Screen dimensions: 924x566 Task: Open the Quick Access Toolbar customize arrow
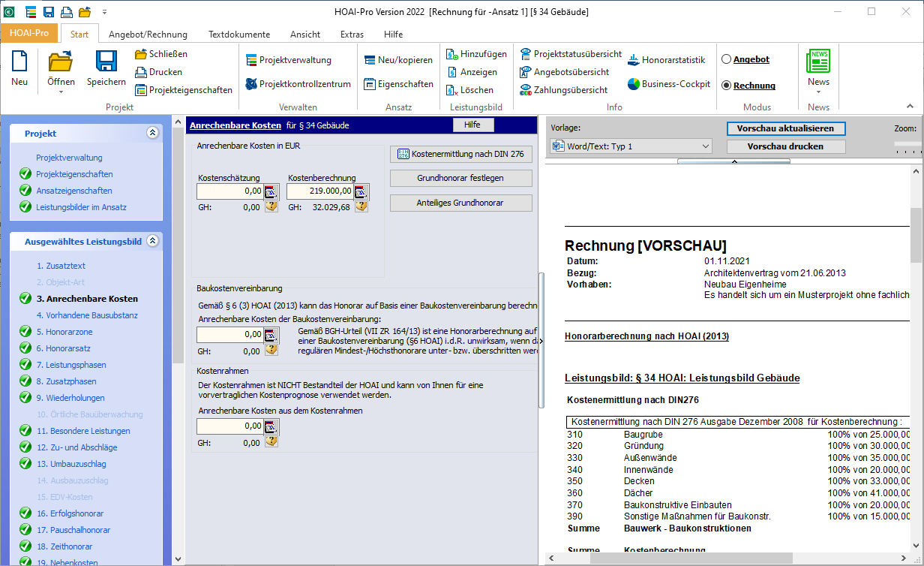pos(104,11)
